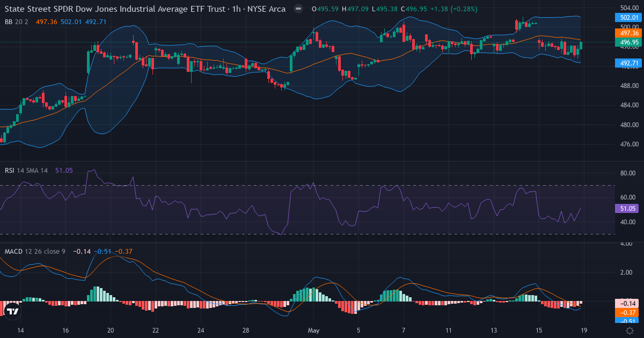Image resolution: width=644 pixels, height=338 pixels.
Task: Click the change value +1.38 (+0.28%)
Action: 454,9
